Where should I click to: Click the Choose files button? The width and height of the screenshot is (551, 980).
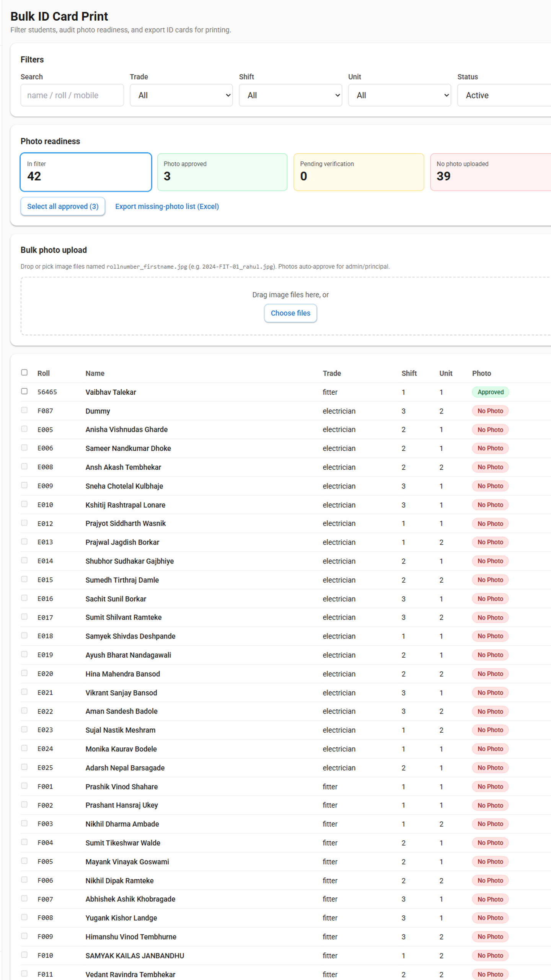[290, 313]
